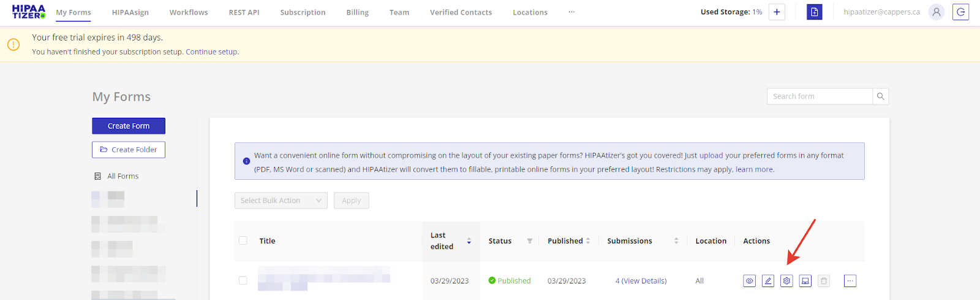Tick the checkbox for the first form row
Viewport: 980px width, 300px height.
pos(243,280)
